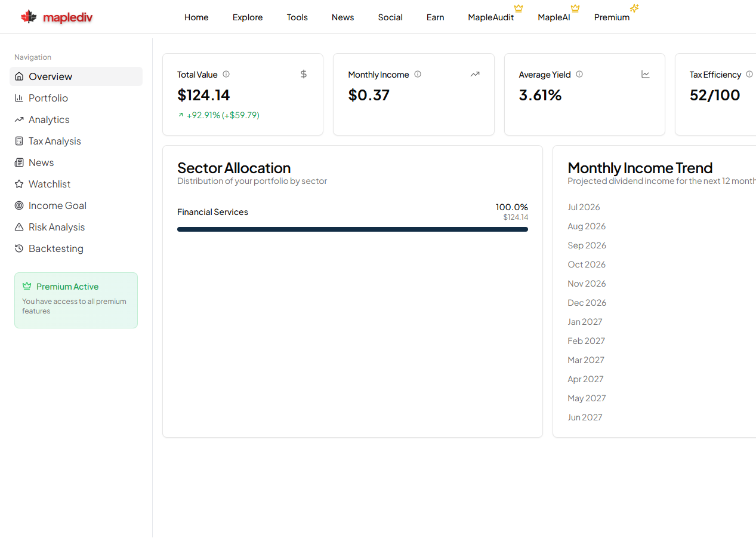Click the line chart icon on Average Yield card
The height and width of the screenshot is (541, 756).
(646, 74)
